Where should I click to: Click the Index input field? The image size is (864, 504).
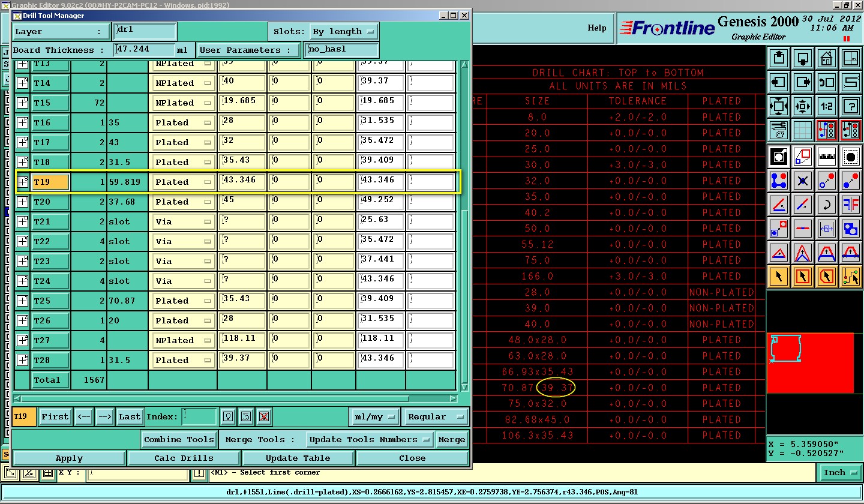point(199,416)
